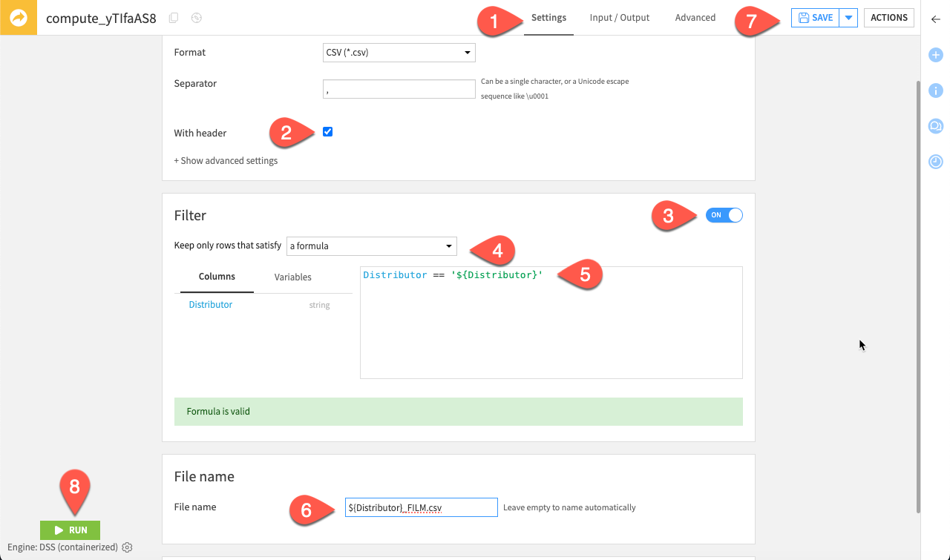Open engine settings with the gear icon
The width and height of the screenshot is (950, 560).
126,547
